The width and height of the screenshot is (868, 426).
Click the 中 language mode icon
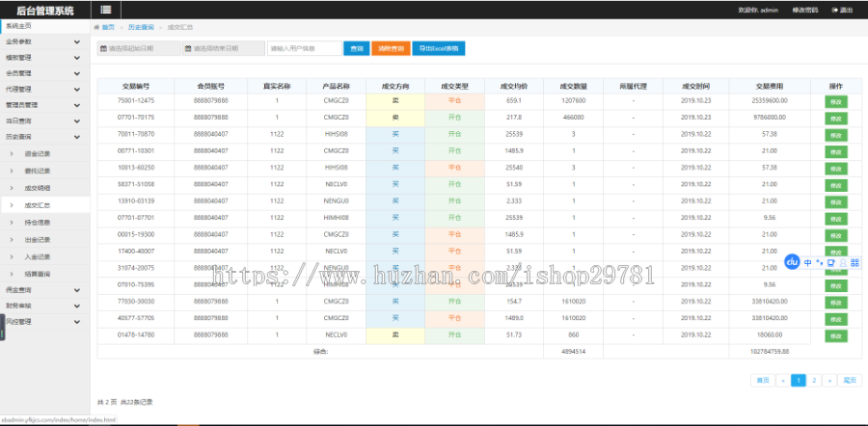click(x=806, y=262)
